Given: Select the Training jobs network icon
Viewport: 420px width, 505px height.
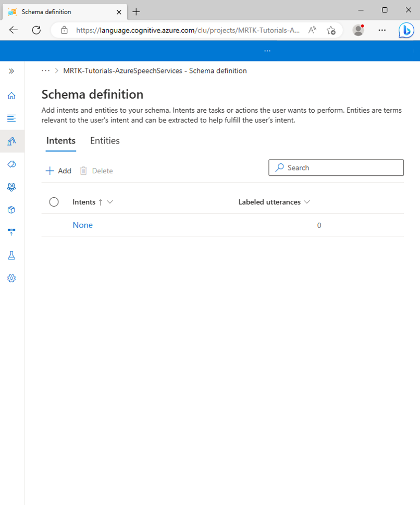Looking at the screenshot, I should pyautogui.click(x=11, y=187).
